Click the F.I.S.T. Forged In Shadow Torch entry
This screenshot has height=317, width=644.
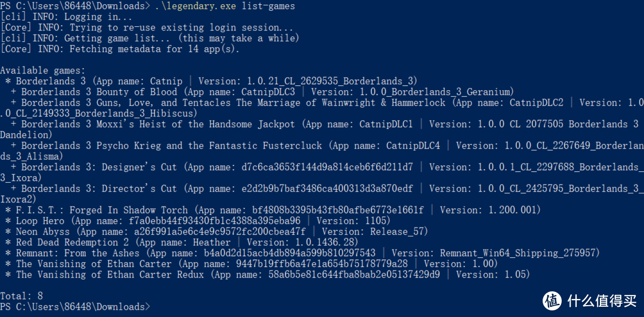273,210
